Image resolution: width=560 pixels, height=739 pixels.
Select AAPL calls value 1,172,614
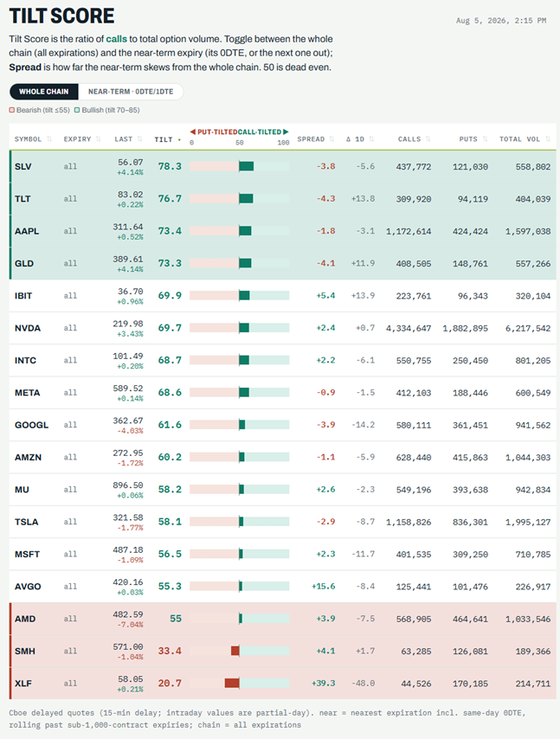click(x=409, y=231)
